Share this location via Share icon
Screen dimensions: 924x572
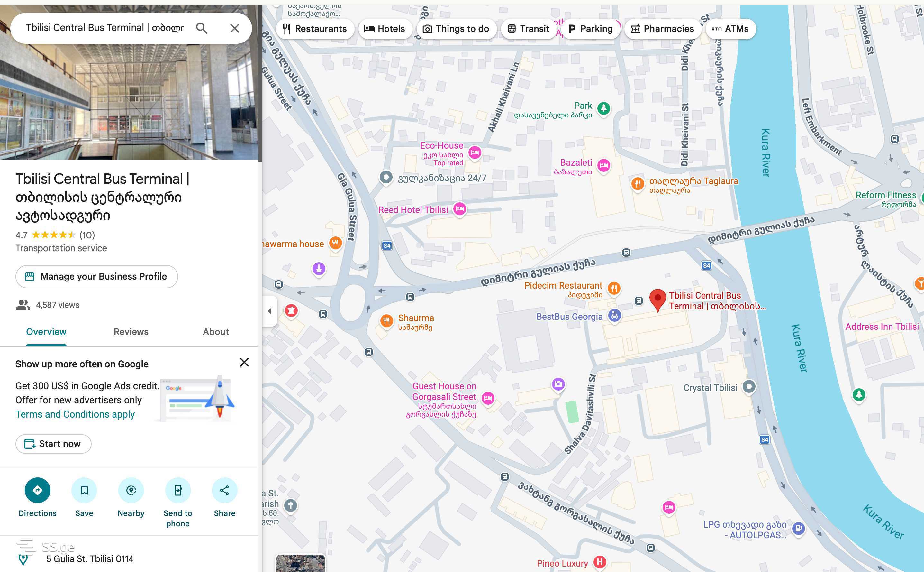[224, 490]
